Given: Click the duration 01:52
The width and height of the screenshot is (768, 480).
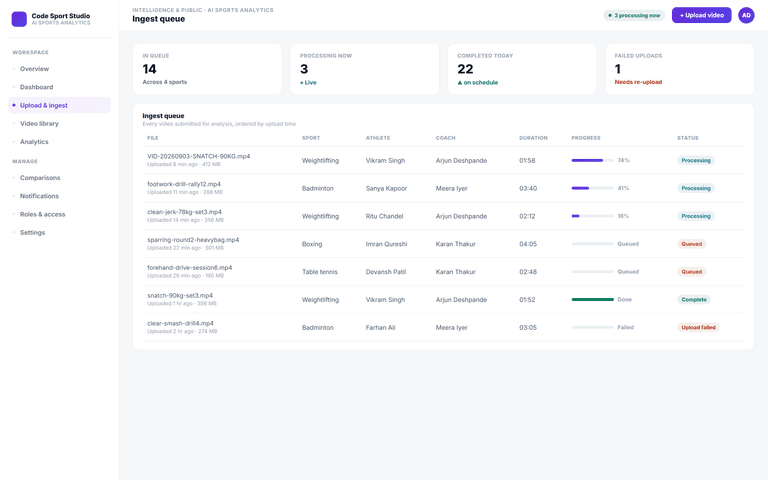Looking at the screenshot, I should 527,300.
